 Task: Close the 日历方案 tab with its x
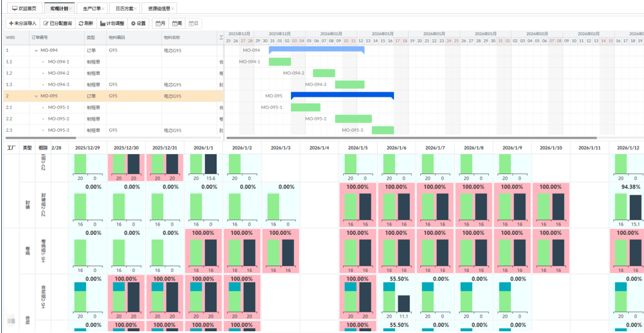[136, 9]
